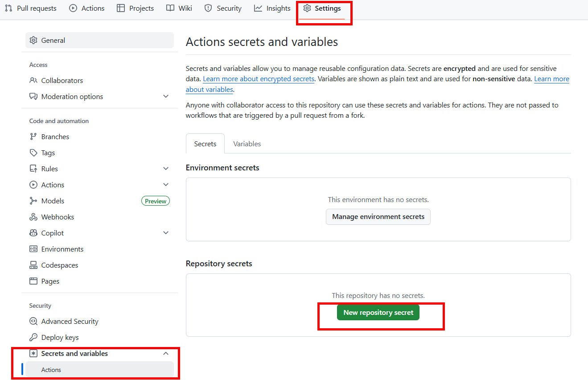Screen dimensions: 588x380
Task: Expand the Copilot settings chevron
Action: 166,233
